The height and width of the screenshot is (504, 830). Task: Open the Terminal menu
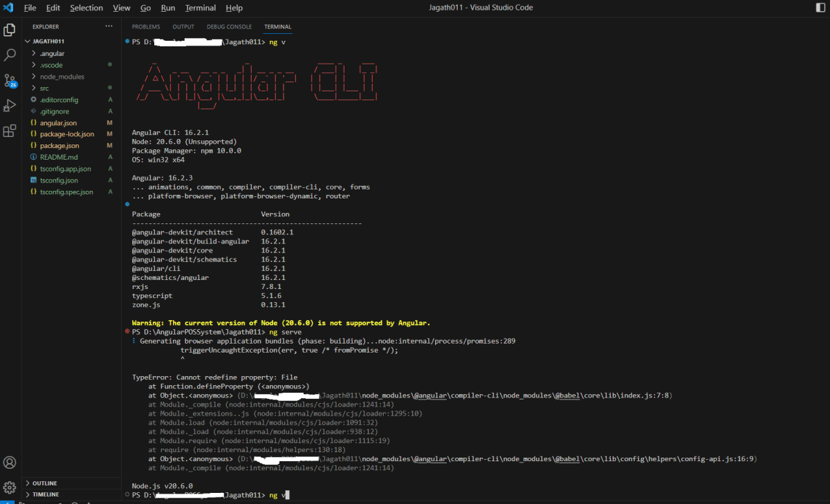(x=201, y=8)
